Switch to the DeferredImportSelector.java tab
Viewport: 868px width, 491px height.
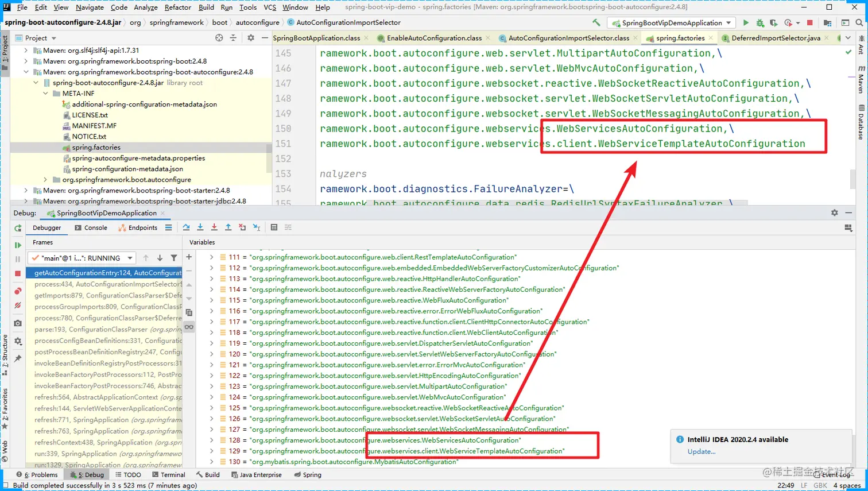pyautogui.click(x=776, y=38)
